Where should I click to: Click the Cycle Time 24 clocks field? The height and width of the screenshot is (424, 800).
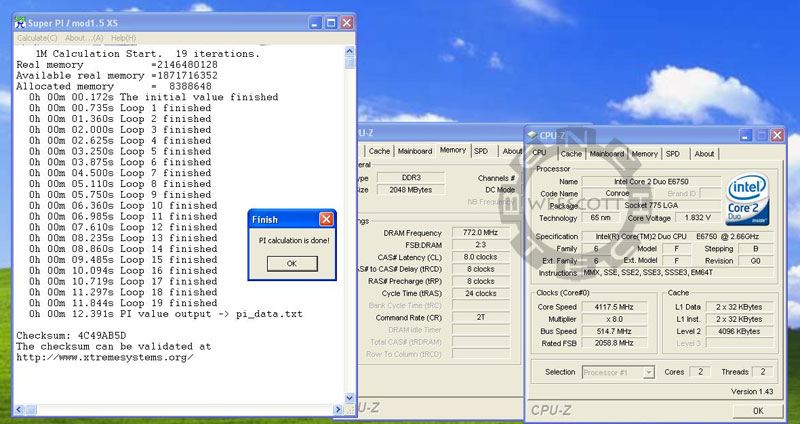click(481, 293)
